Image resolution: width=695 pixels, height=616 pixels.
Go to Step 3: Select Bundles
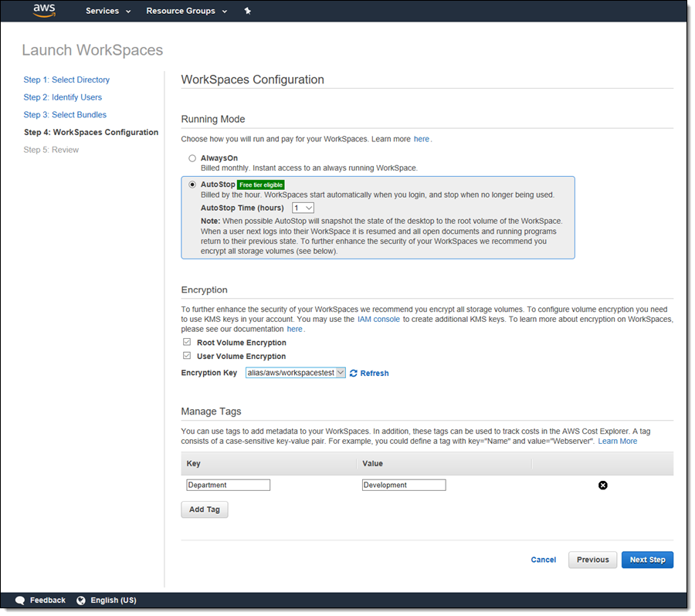(x=65, y=115)
